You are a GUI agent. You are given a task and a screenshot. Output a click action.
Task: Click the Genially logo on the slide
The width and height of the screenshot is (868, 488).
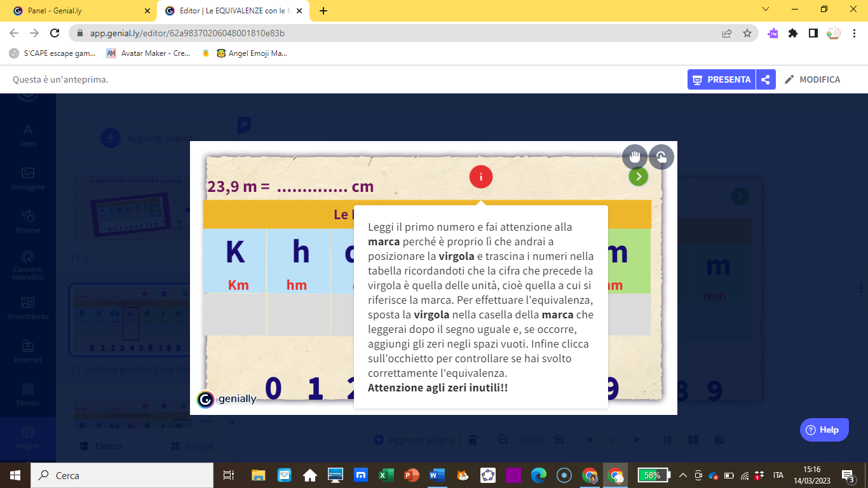(x=227, y=399)
